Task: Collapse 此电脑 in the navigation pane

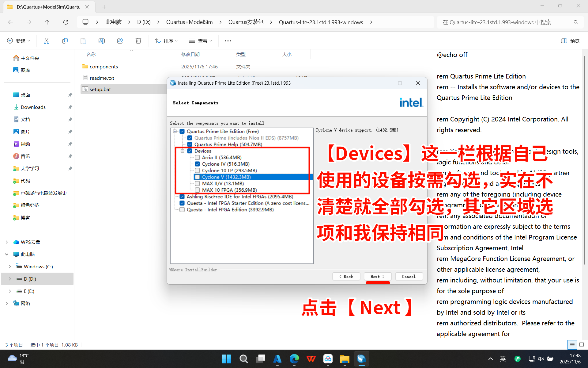Action: pyautogui.click(x=7, y=254)
